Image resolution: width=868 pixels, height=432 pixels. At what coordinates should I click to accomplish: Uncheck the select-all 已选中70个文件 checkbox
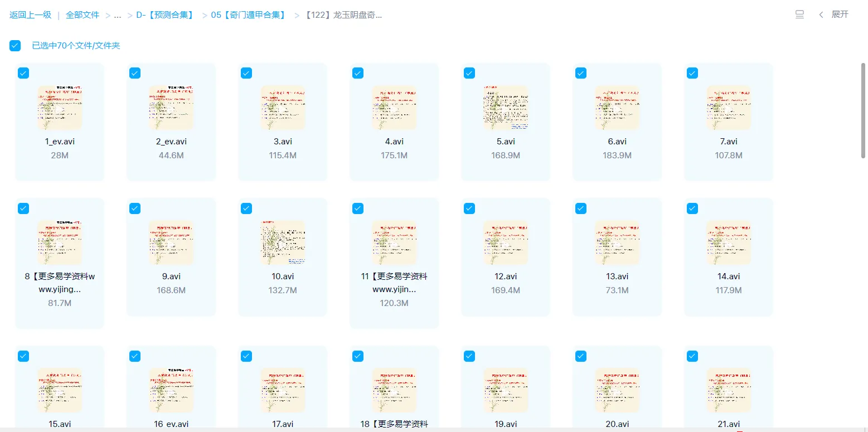14,46
